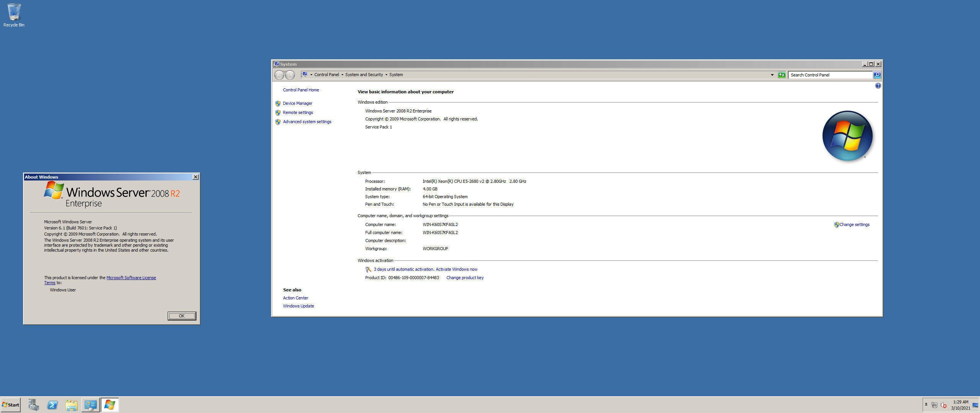The width and height of the screenshot is (980, 413).
Task: Show hidden tray icons chevron
Action: [926, 405]
